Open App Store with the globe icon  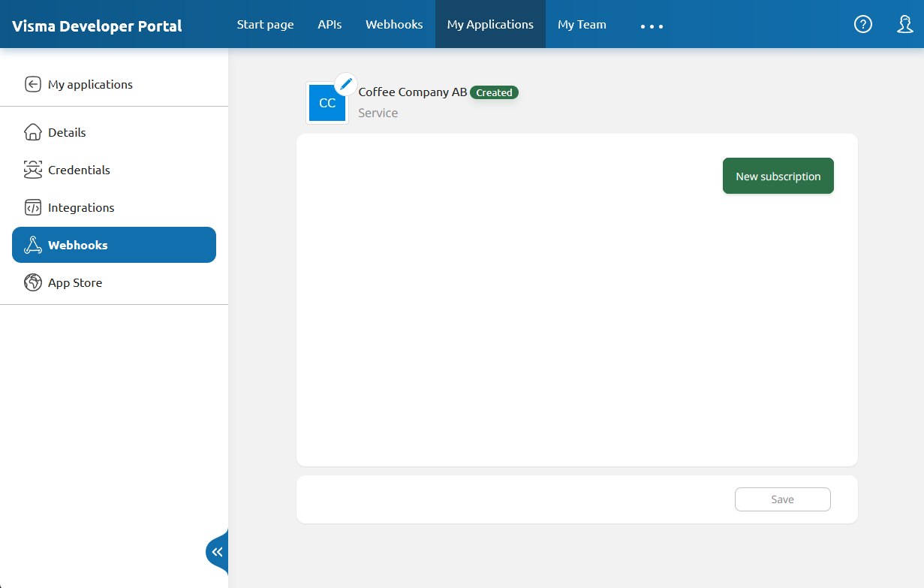coord(33,282)
